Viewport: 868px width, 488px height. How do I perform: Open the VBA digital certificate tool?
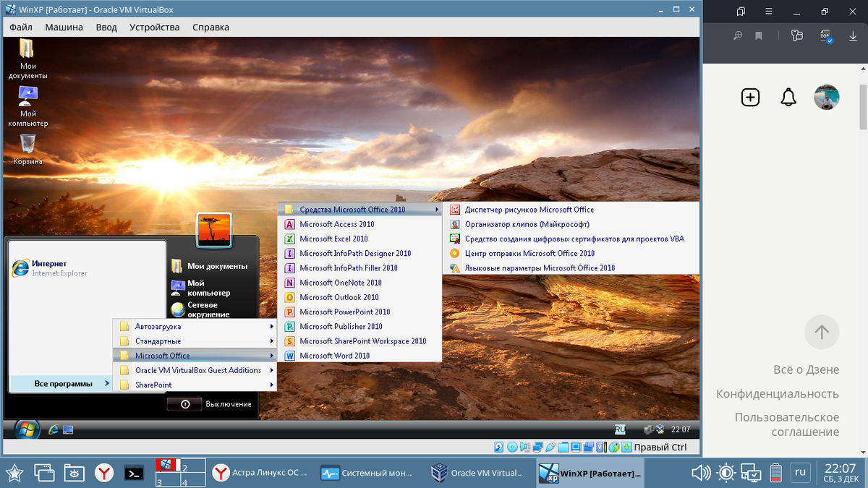click(x=571, y=239)
